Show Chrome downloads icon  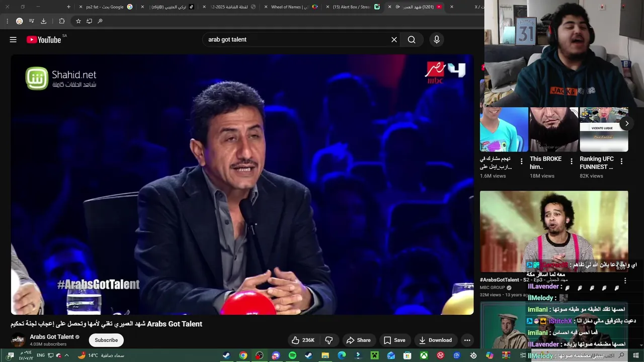coord(43,21)
